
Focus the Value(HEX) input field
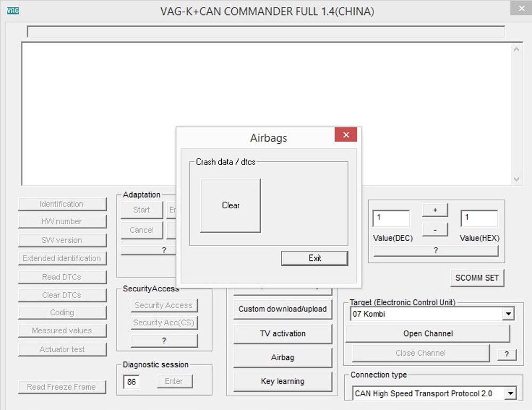coord(479,218)
